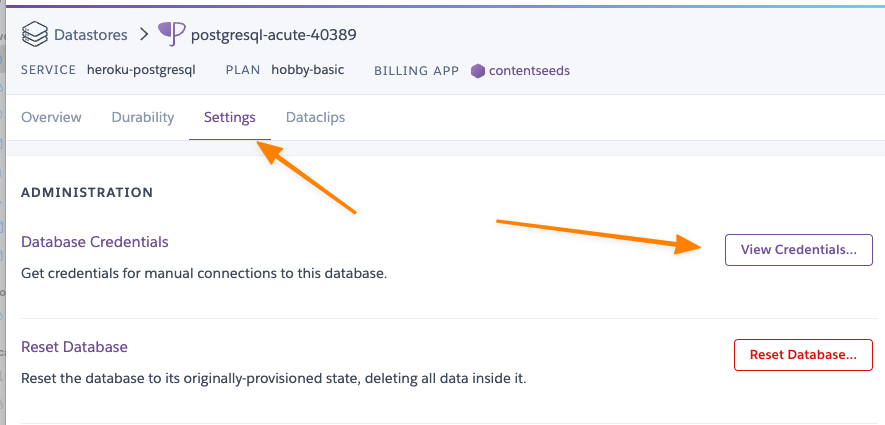Open the Datastores breadcrumb link

90,35
